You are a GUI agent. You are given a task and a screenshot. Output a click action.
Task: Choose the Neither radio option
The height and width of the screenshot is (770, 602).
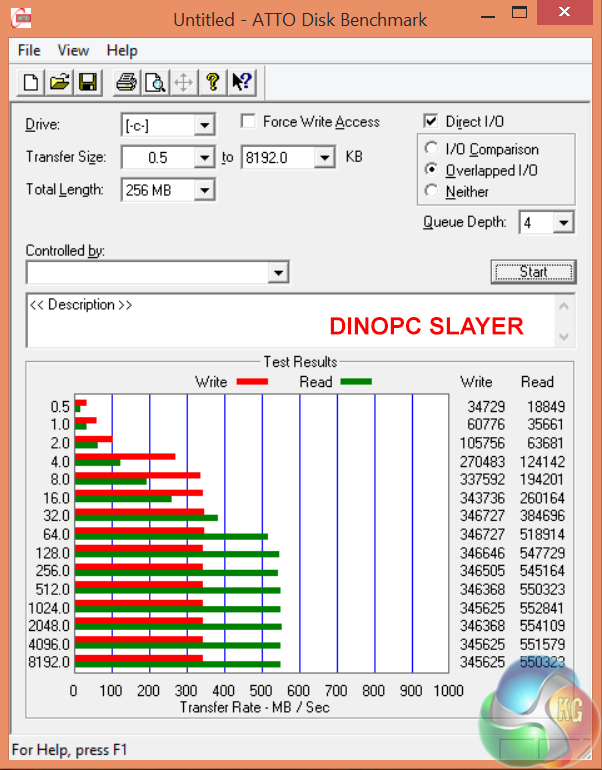tap(431, 191)
